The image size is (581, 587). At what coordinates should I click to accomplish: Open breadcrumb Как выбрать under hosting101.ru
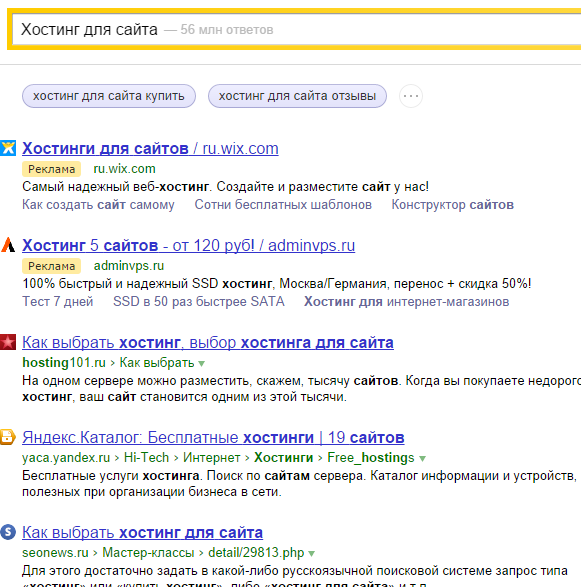(156, 363)
